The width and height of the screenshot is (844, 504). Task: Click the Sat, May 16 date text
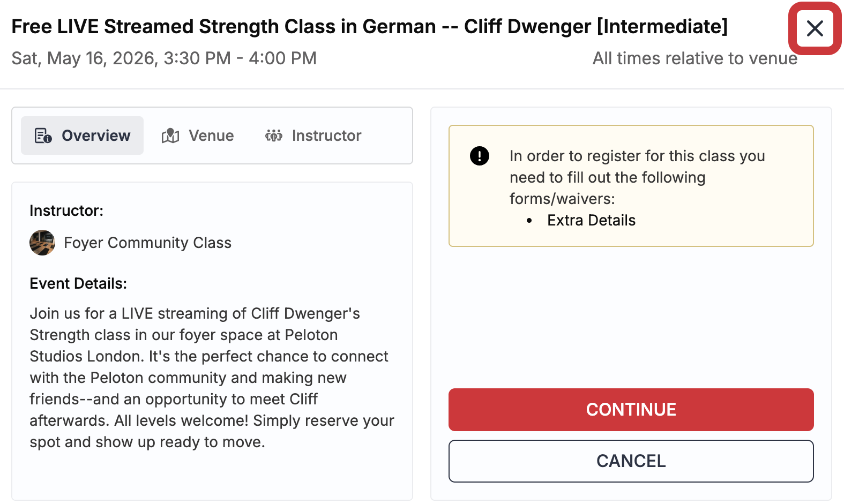[164, 58]
